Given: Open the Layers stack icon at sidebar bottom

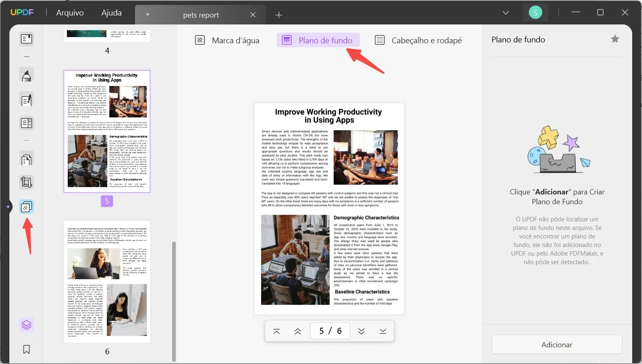Looking at the screenshot, I should tap(27, 325).
